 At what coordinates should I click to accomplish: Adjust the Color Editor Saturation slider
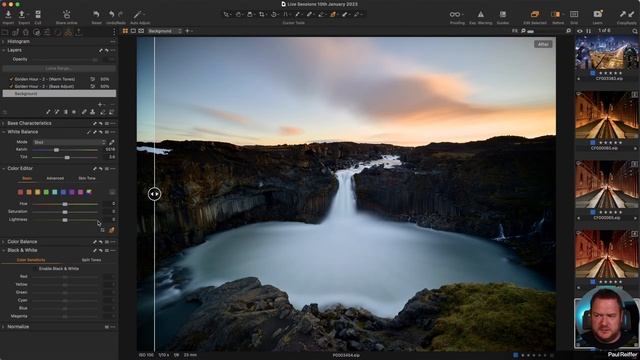[65, 212]
